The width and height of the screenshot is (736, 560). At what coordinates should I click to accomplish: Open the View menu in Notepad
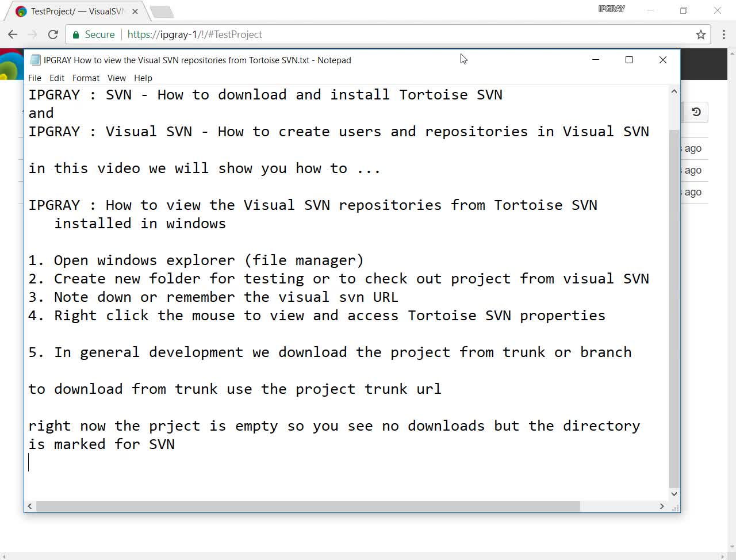pyautogui.click(x=116, y=78)
